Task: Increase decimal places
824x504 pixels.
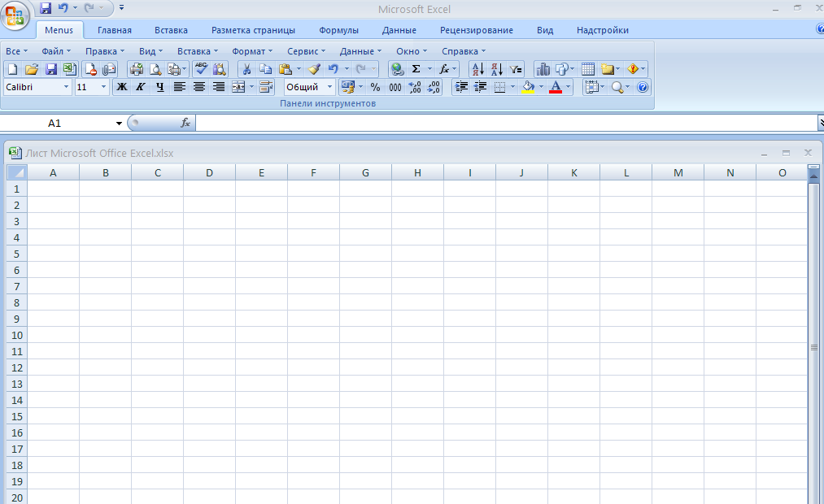Action: 415,87
